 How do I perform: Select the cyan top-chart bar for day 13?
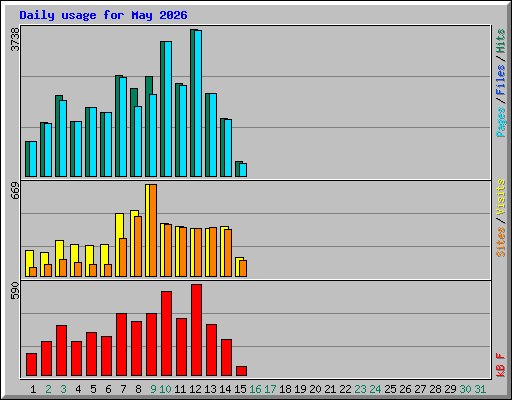point(213,135)
